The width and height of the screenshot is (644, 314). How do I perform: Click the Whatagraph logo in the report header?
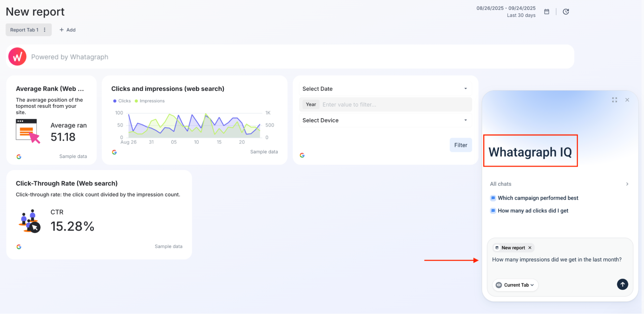tap(17, 56)
